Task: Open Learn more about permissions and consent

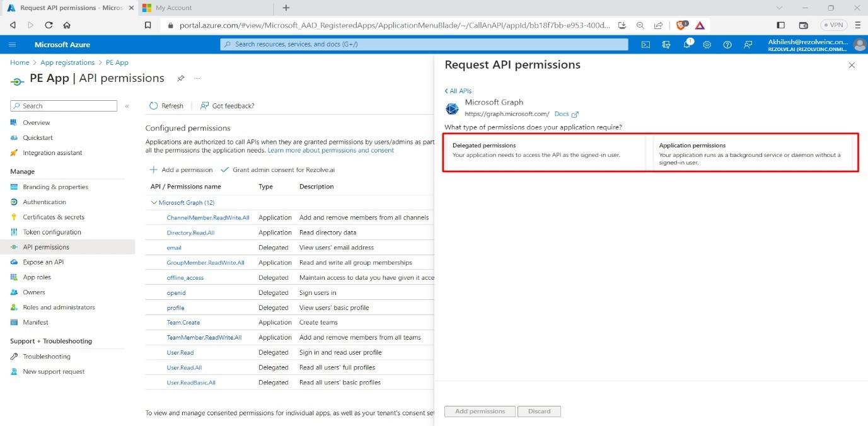Action: [331, 151]
